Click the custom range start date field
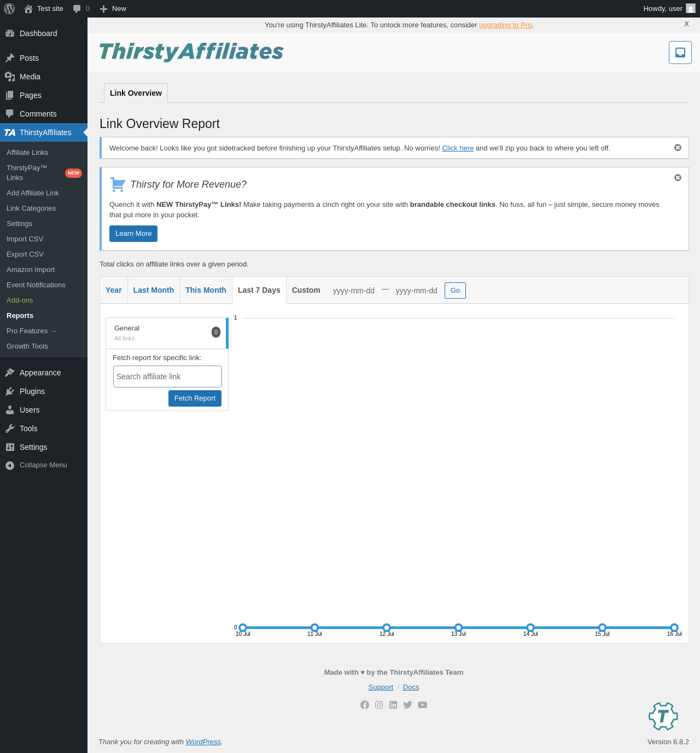The width and height of the screenshot is (700, 753). [x=354, y=291]
